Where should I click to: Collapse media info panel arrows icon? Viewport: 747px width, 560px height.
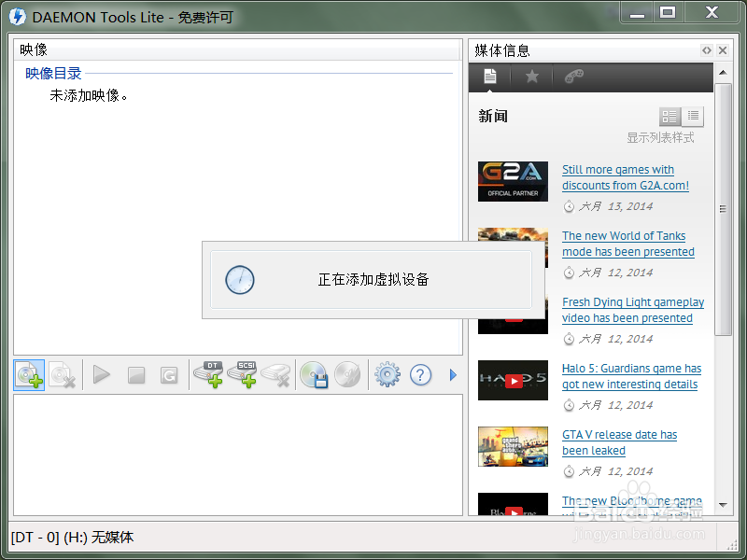click(707, 50)
